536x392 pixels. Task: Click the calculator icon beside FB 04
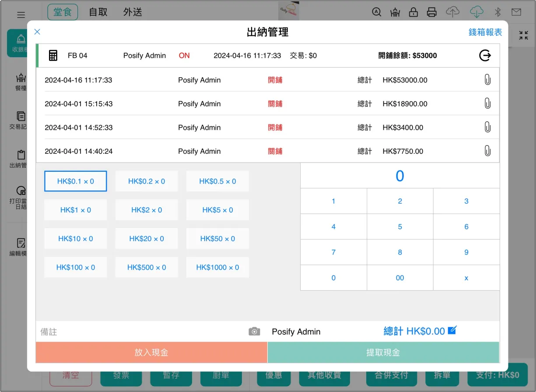(x=53, y=56)
